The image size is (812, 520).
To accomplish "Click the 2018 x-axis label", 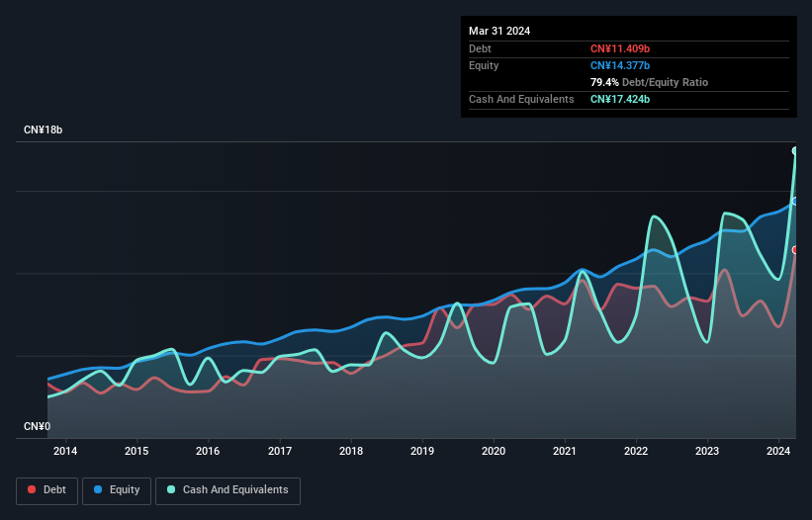I will point(351,451).
